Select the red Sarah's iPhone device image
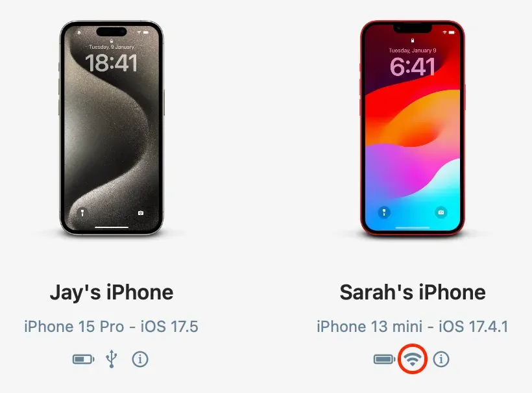This screenshot has height=393, width=532. click(412, 128)
